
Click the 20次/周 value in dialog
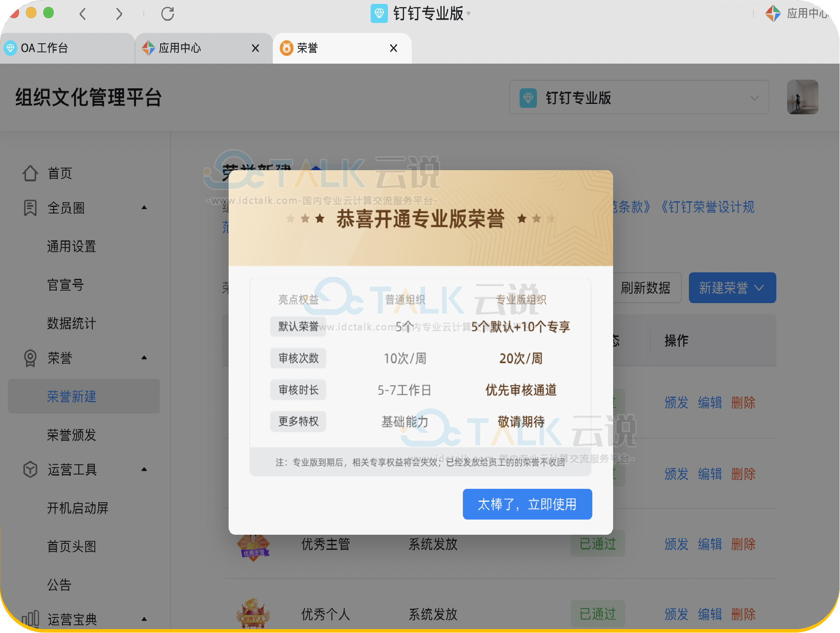(x=521, y=358)
